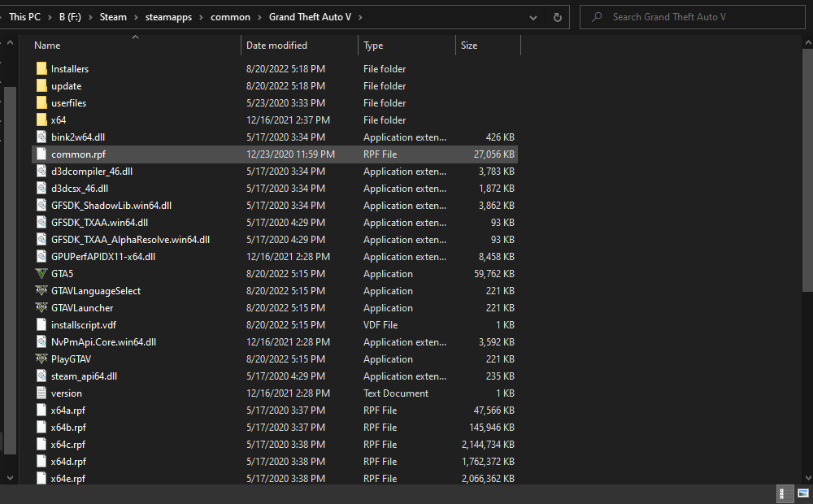Navigate to B (F:) drive in breadcrumb
The height and width of the screenshot is (504, 813).
tap(70, 17)
